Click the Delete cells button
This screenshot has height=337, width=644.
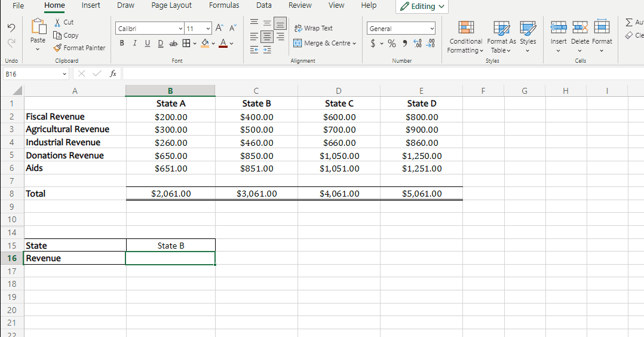tap(580, 37)
